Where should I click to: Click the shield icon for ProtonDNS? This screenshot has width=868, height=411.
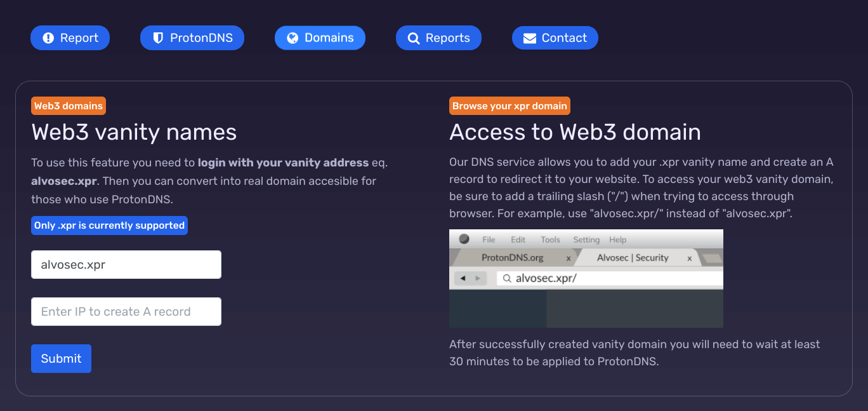click(x=158, y=38)
